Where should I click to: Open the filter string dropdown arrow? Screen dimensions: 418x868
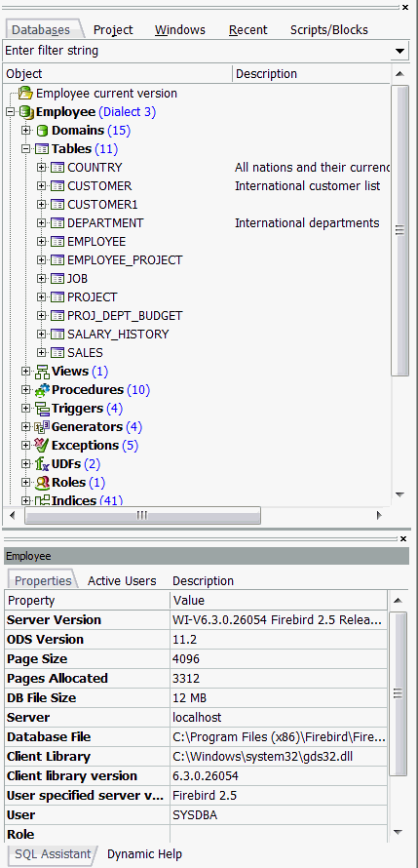point(399,52)
